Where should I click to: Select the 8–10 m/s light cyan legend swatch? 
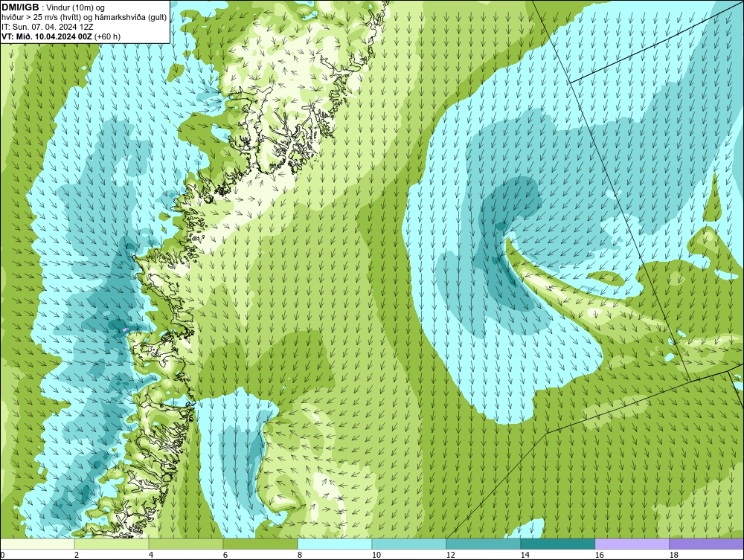tap(335, 544)
